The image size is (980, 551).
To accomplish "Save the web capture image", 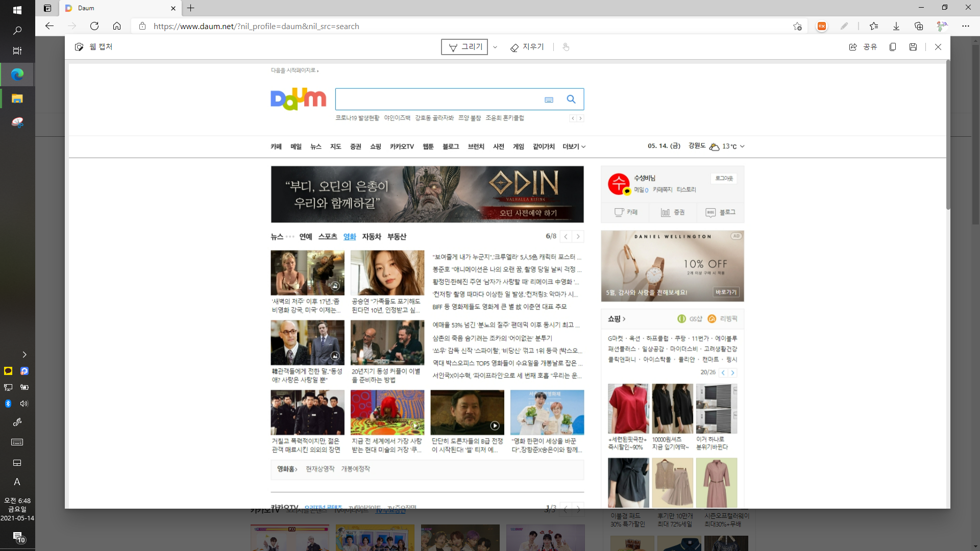I will 913,47.
